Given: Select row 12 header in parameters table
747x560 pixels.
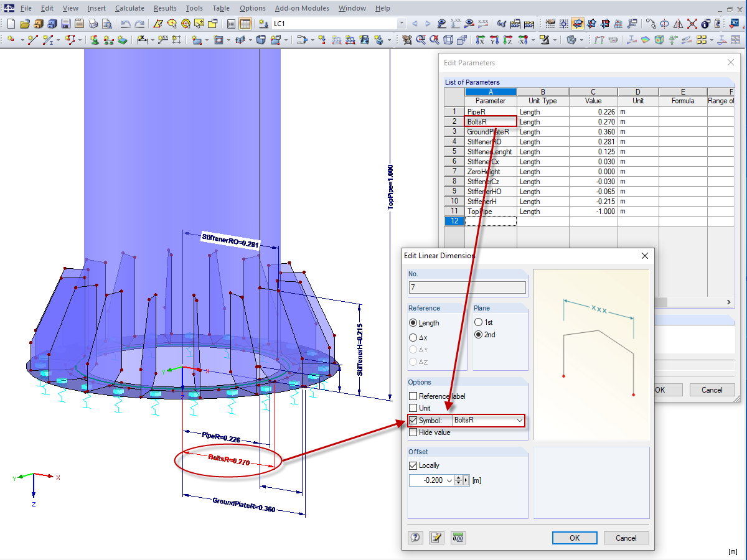Looking at the screenshot, I should pyautogui.click(x=454, y=221).
